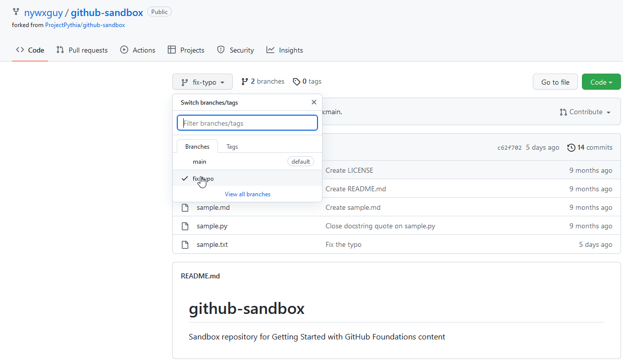This screenshot has height=364, width=623.
Task: Follow the ProjectPythia/github-sandbox fork source link
Action: point(85,25)
